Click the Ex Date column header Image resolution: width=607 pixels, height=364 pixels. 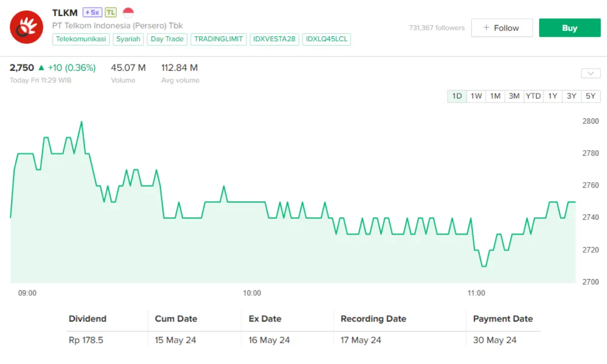[265, 319]
